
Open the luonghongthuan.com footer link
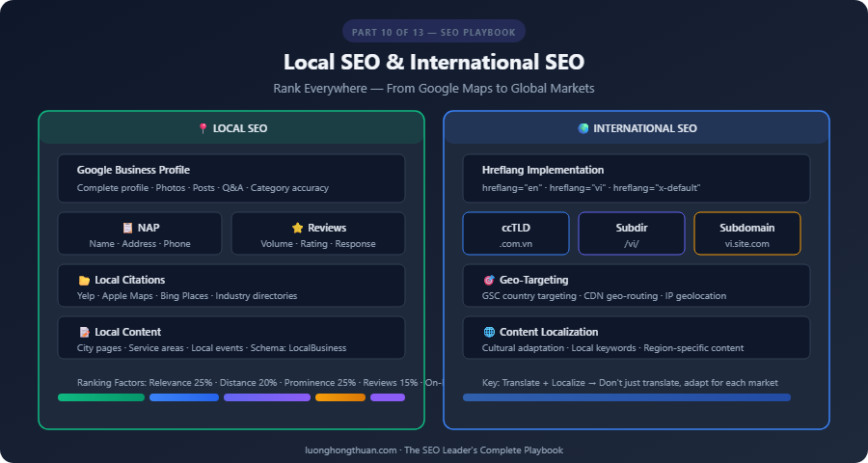pyautogui.click(x=351, y=450)
